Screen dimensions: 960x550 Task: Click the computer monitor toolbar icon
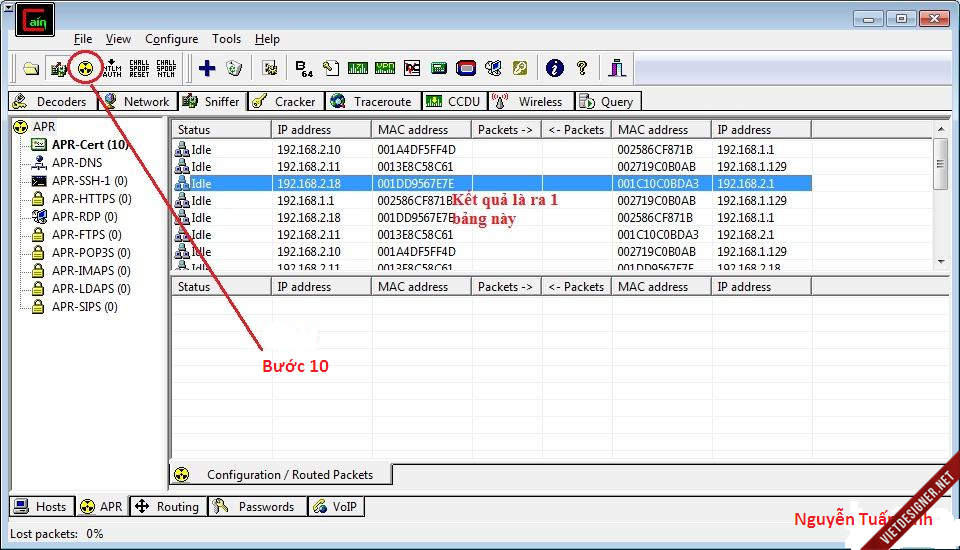(x=493, y=68)
